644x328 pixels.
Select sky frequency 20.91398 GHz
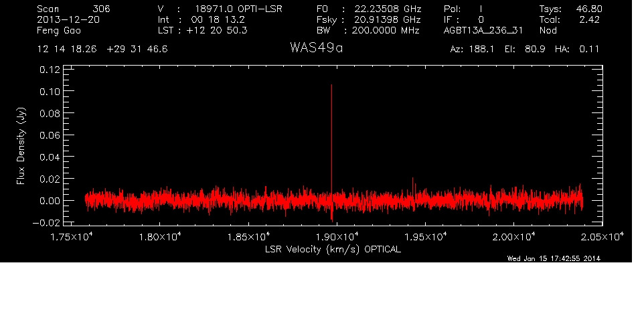coord(388,19)
